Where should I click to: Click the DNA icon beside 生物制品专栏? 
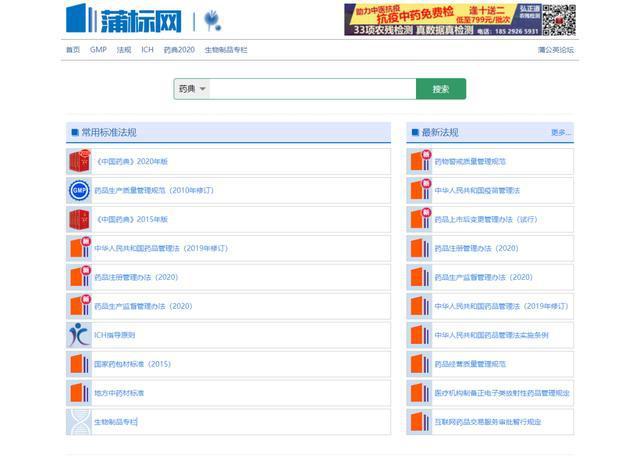(79, 422)
